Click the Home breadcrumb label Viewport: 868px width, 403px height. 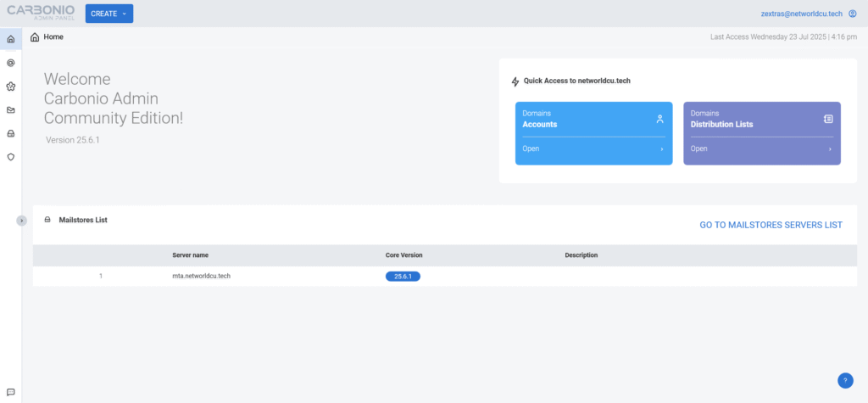point(53,37)
